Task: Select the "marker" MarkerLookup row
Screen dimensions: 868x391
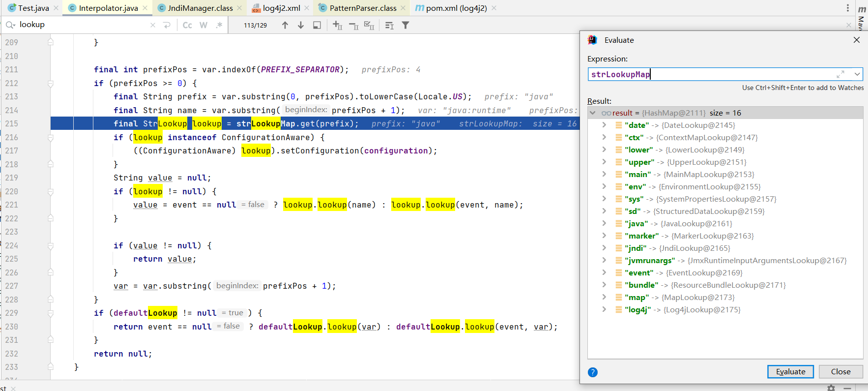Action: point(725,236)
